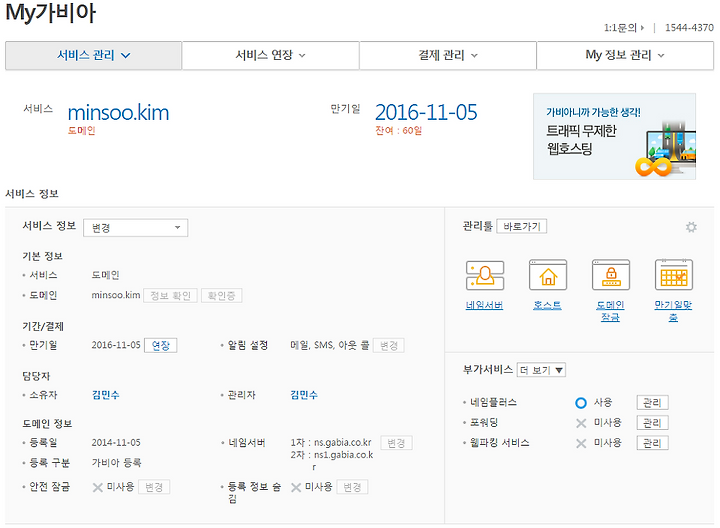The height and width of the screenshot is (528, 720).
Task: Click the 바로가기 button next to 관리툴
Action: tap(522, 226)
